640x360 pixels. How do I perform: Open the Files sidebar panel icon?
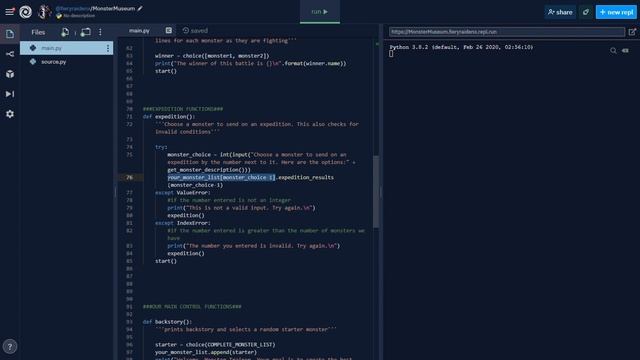pos(10,33)
